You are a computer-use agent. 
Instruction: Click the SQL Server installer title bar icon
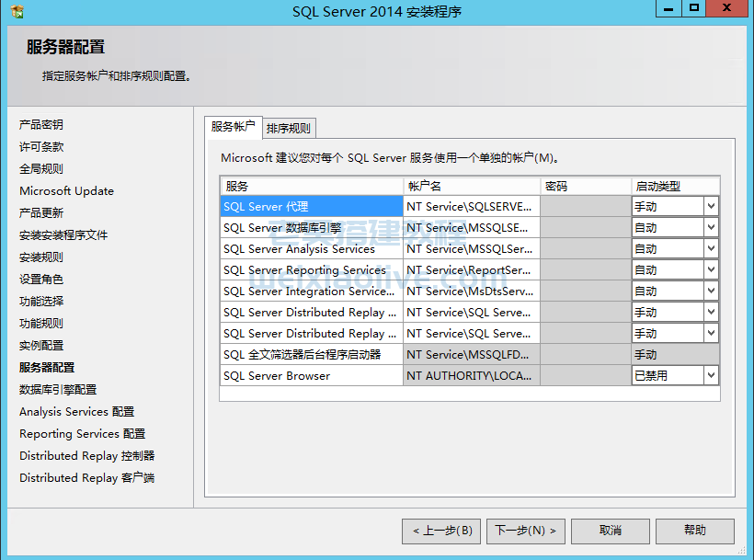click(x=17, y=11)
